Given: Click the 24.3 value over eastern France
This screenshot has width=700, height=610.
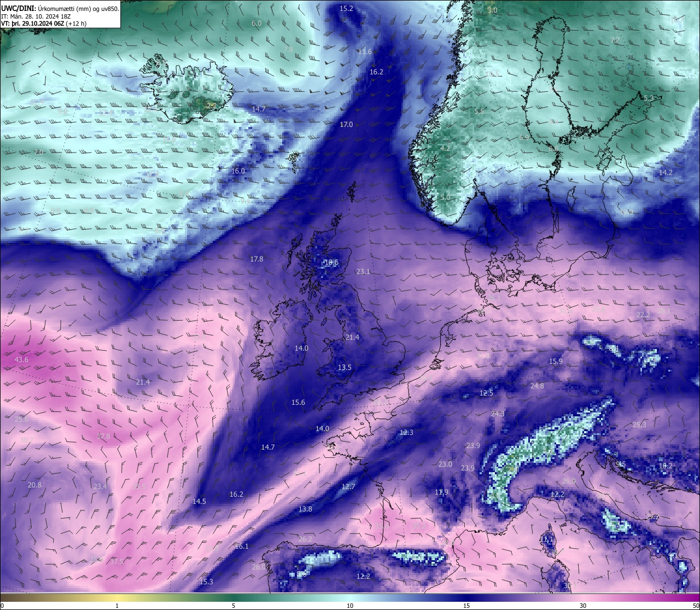Looking at the screenshot, I should (x=498, y=414).
